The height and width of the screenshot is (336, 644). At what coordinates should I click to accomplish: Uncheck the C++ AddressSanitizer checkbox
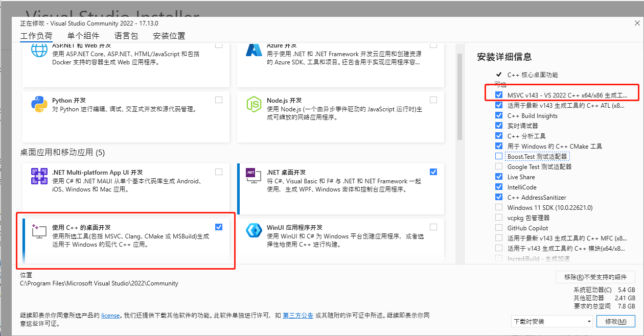click(499, 197)
